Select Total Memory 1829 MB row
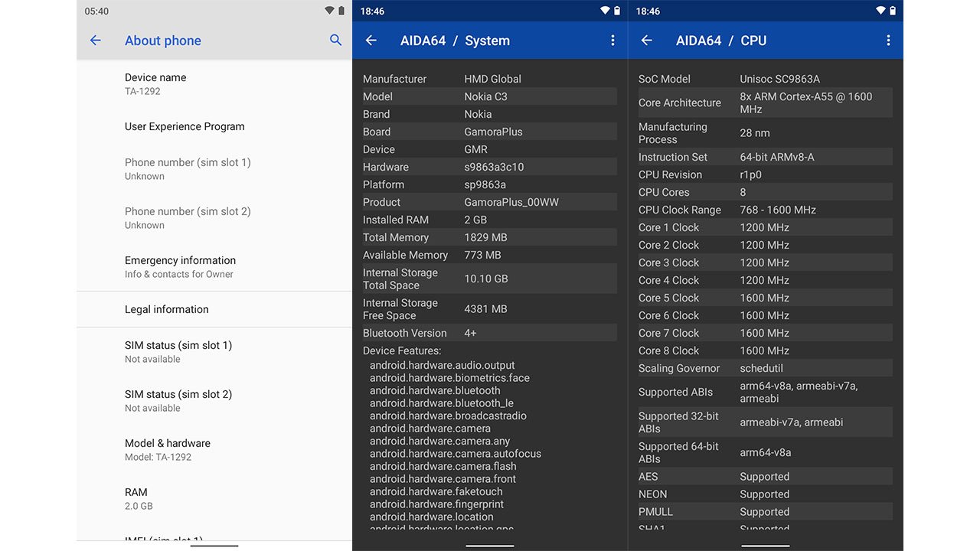The height and width of the screenshot is (551, 980). [x=490, y=237]
